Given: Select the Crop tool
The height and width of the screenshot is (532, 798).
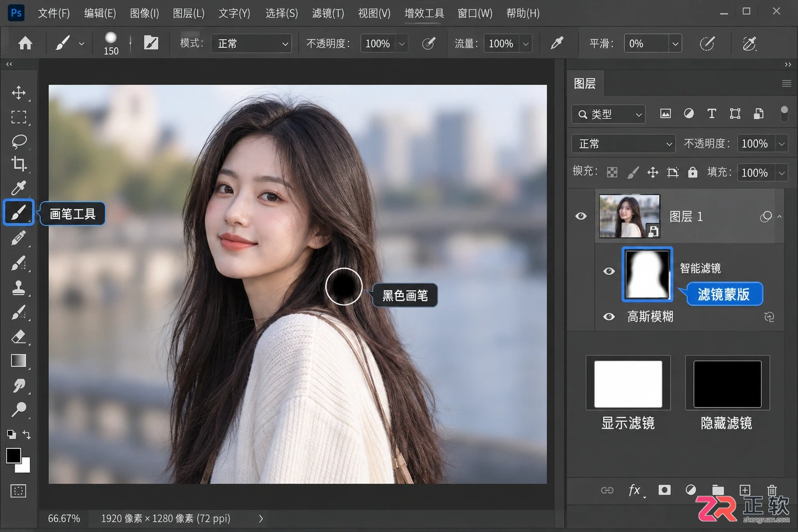Looking at the screenshot, I should coord(19,164).
